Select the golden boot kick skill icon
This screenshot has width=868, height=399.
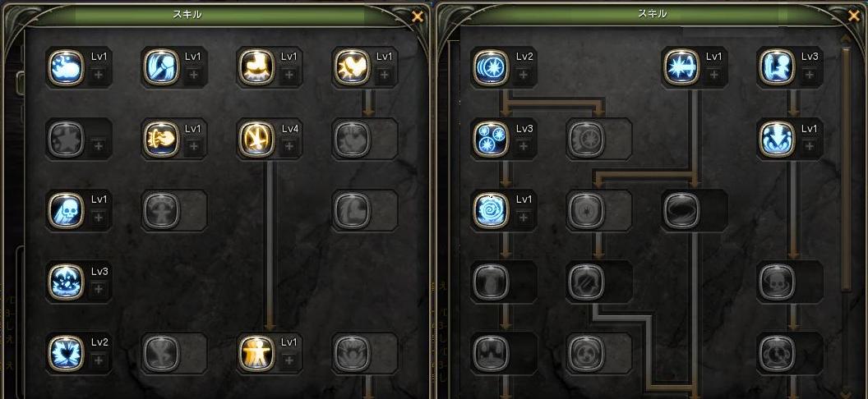click(256, 66)
